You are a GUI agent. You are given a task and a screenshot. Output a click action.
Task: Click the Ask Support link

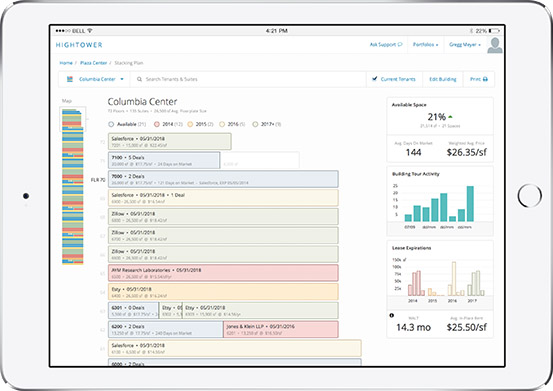coord(386,44)
